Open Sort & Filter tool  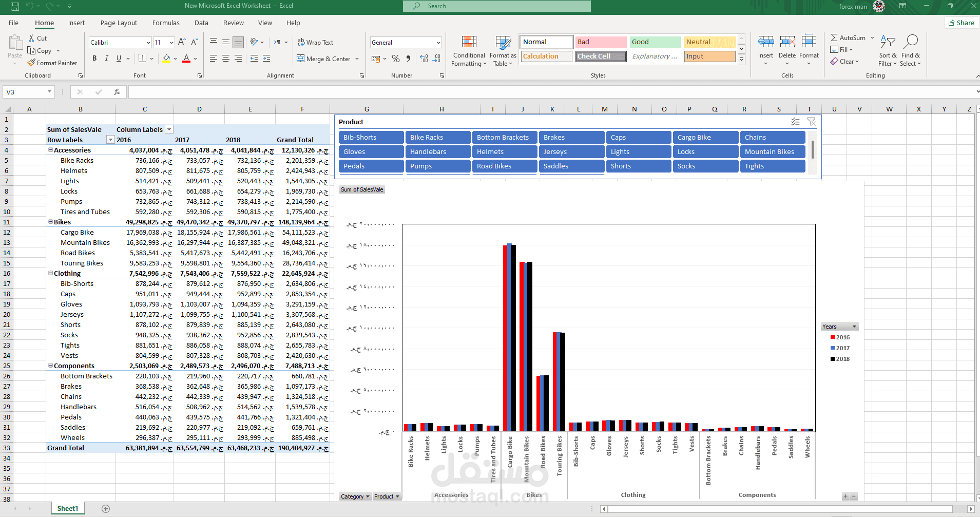pyautogui.click(x=888, y=50)
